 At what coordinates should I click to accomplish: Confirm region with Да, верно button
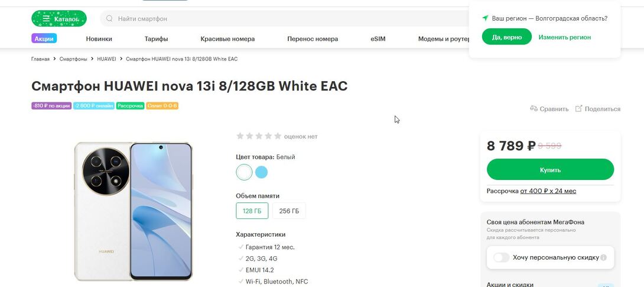point(507,37)
